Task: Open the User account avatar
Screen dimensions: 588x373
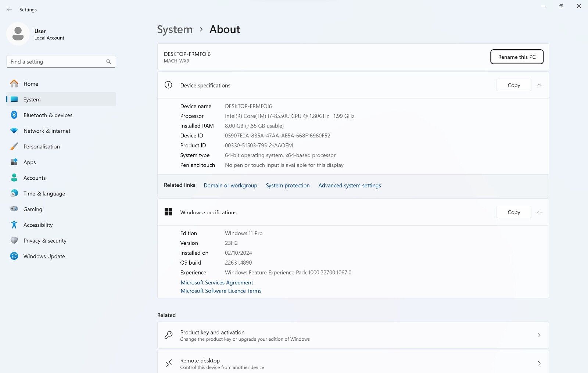Action: coord(18,34)
